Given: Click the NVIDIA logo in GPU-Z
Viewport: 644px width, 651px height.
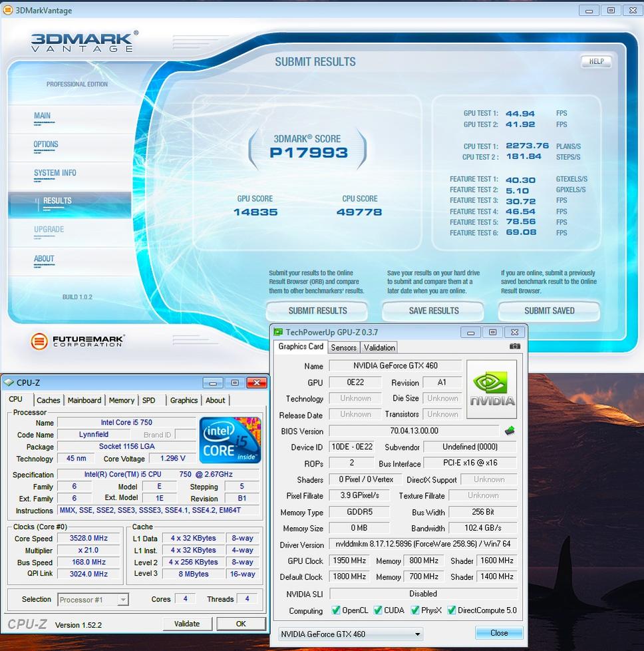Looking at the screenshot, I should click(x=492, y=389).
